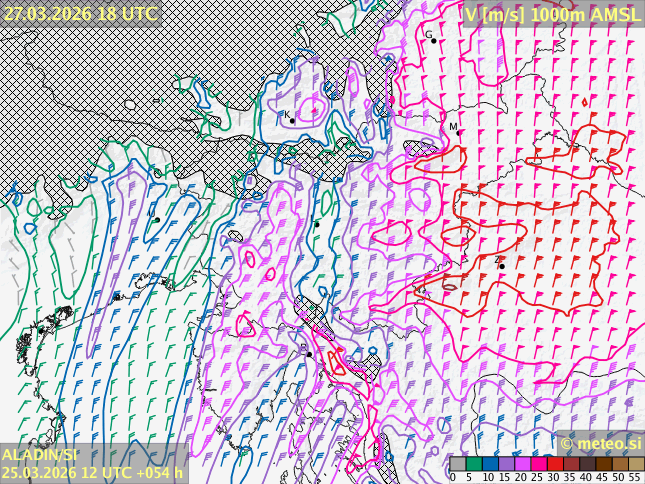Viewport: 645px width, 484px height.
Task: Select the green 5 m/s legend swatch
Action: click(x=473, y=463)
